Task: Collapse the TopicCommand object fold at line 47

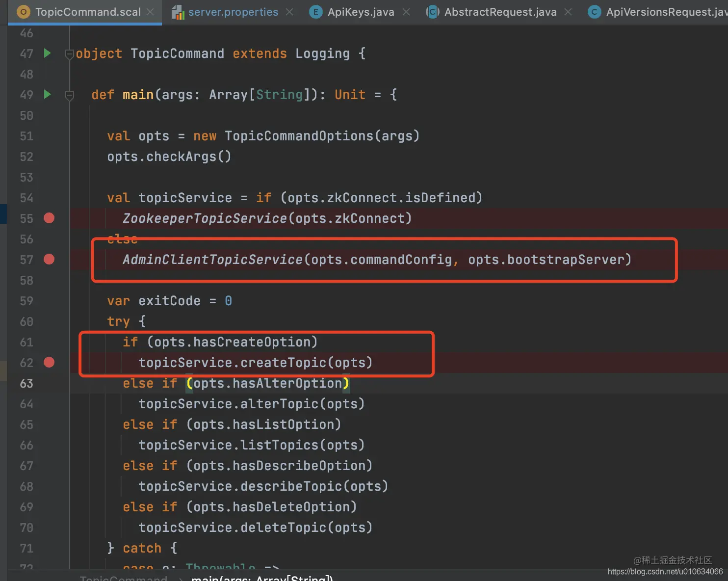Action: pyautogui.click(x=70, y=54)
